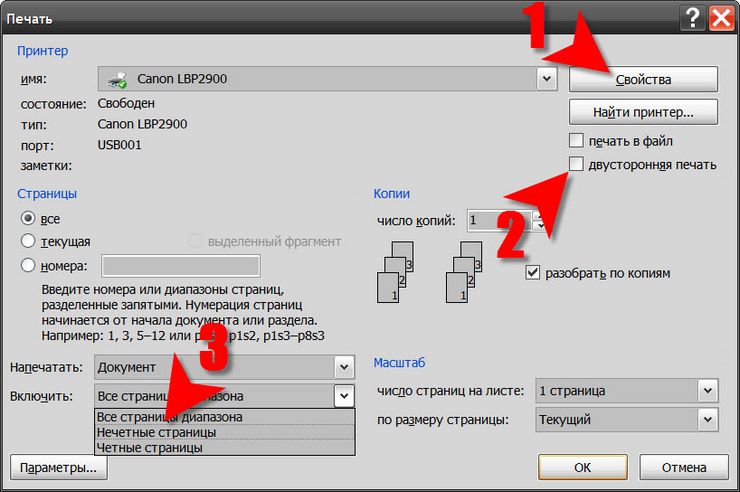Click the collated copies illustration icon
Image resolution: width=740 pixels, height=492 pixels.
430,272
